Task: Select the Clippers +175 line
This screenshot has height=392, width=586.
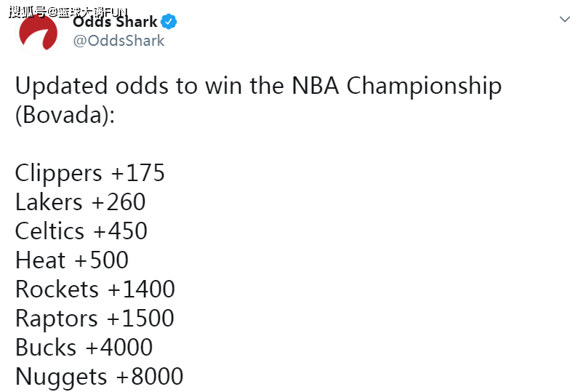Action: coord(89,173)
